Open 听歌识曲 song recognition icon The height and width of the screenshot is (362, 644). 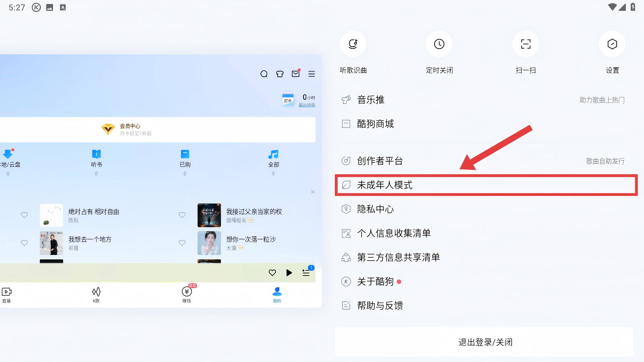point(353,44)
